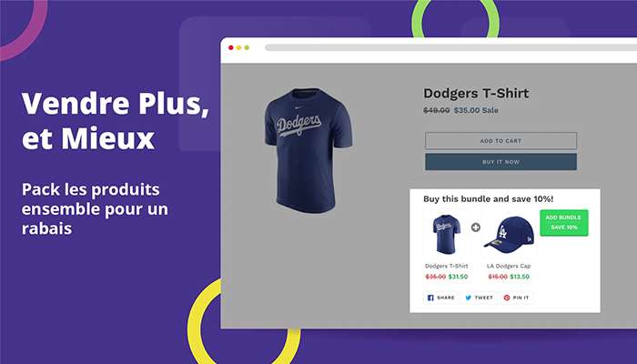Viewport: 637px width, 364px height.
Task: Add bundle with the green Save 10% button
Action: click(x=564, y=223)
